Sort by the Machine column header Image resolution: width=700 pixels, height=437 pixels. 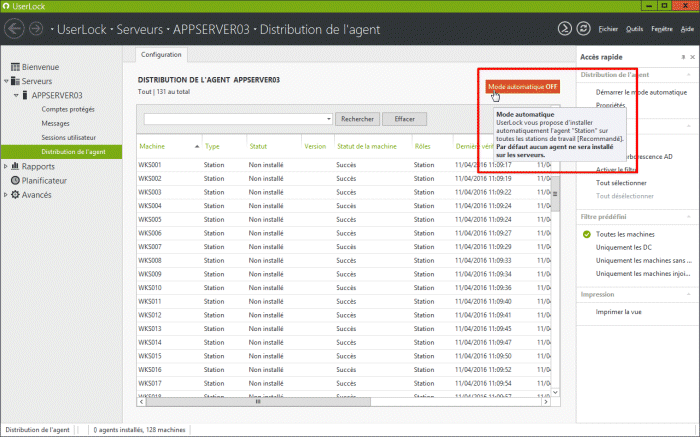(152, 146)
